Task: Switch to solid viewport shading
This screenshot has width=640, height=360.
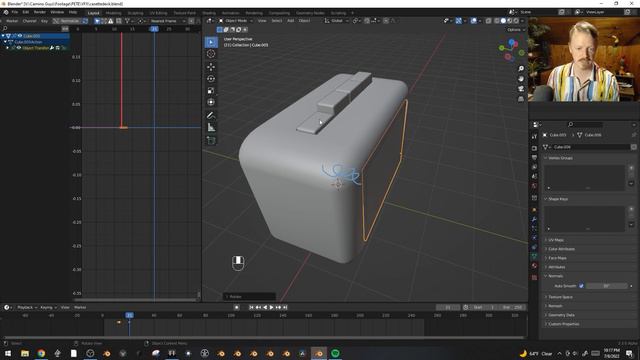Action: [x=503, y=21]
